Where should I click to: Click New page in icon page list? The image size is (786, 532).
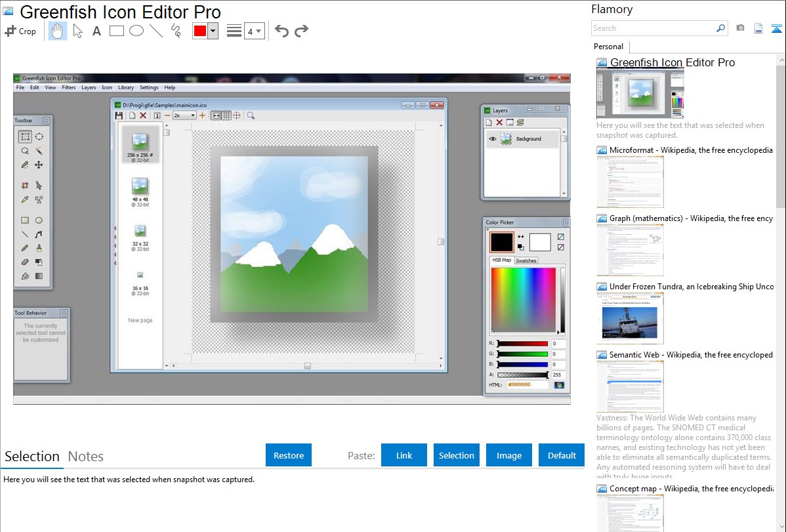[140, 320]
